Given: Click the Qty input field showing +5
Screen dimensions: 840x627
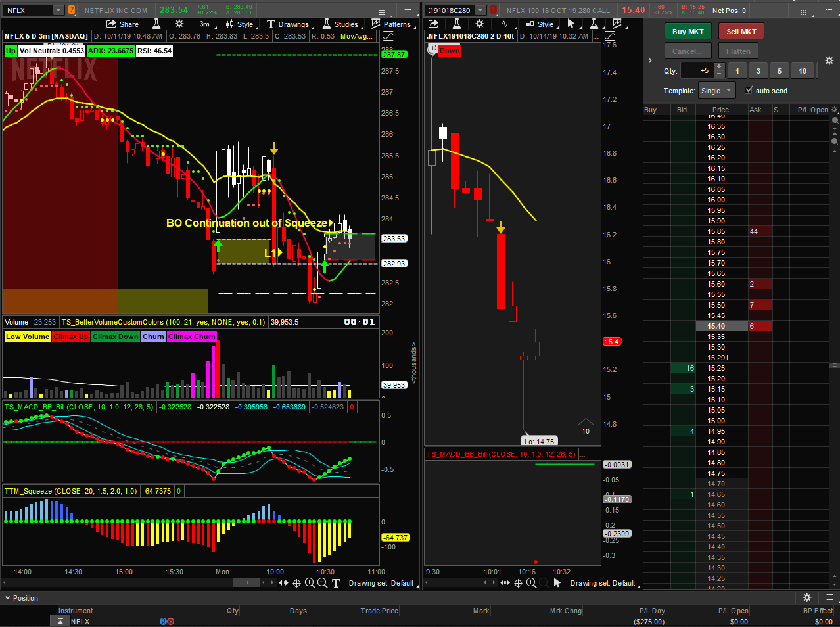Looking at the screenshot, I should click(x=697, y=71).
